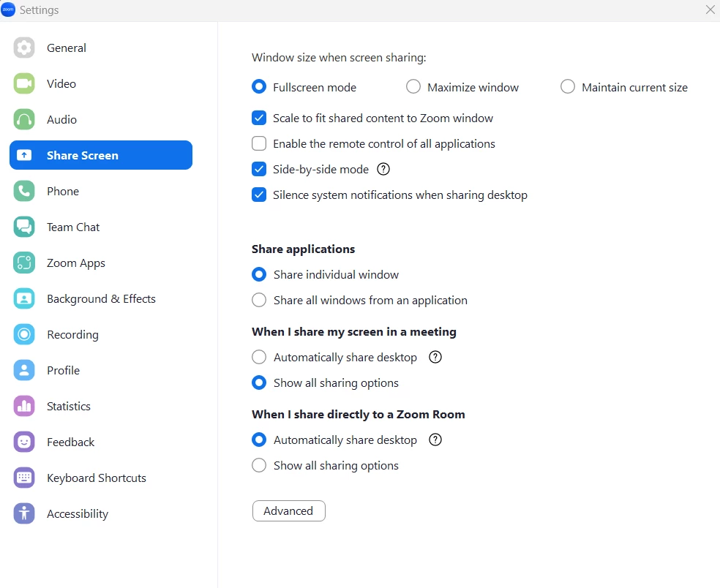The width and height of the screenshot is (720, 588).
Task: Click the Feedback smiley icon
Action: point(24,442)
